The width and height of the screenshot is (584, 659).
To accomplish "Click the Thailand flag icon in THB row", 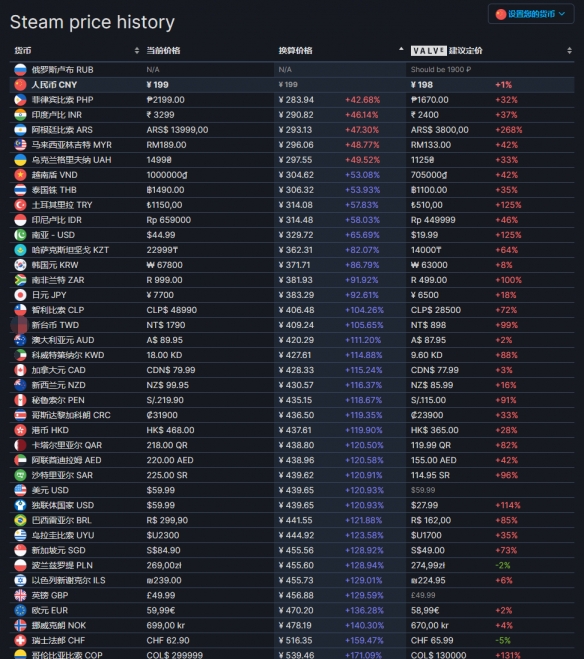I will [x=20, y=190].
